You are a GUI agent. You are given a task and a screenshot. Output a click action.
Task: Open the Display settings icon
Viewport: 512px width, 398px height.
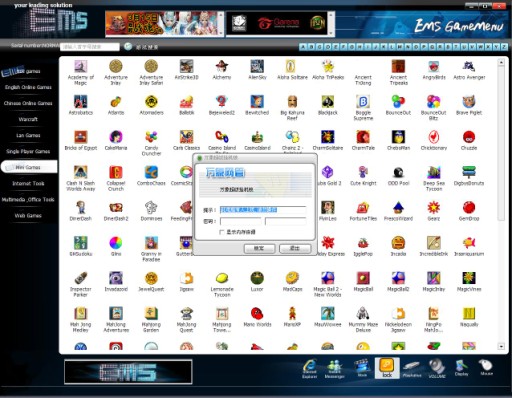point(461,368)
